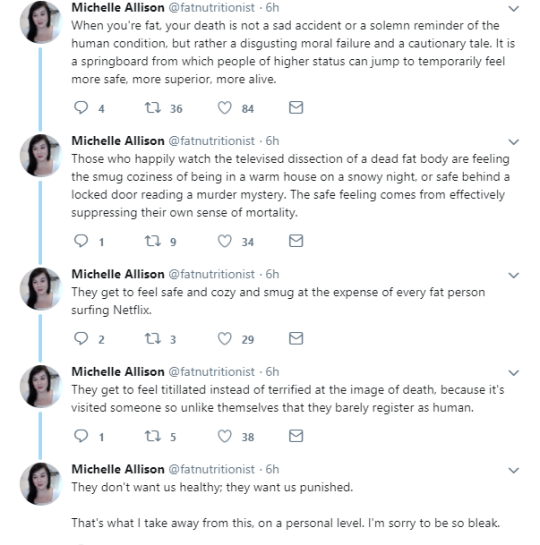The height and width of the screenshot is (545, 540).
Task: Reply to the 'titillated instead of terrified' tweet
Action: [x=81, y=436]
